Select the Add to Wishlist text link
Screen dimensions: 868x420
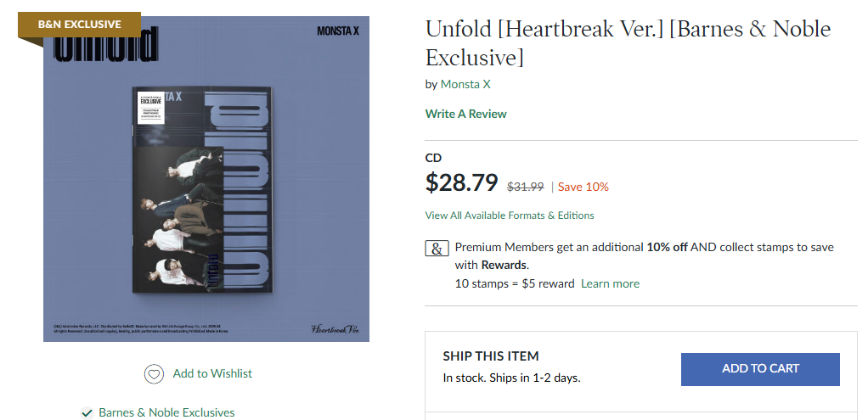212,373
